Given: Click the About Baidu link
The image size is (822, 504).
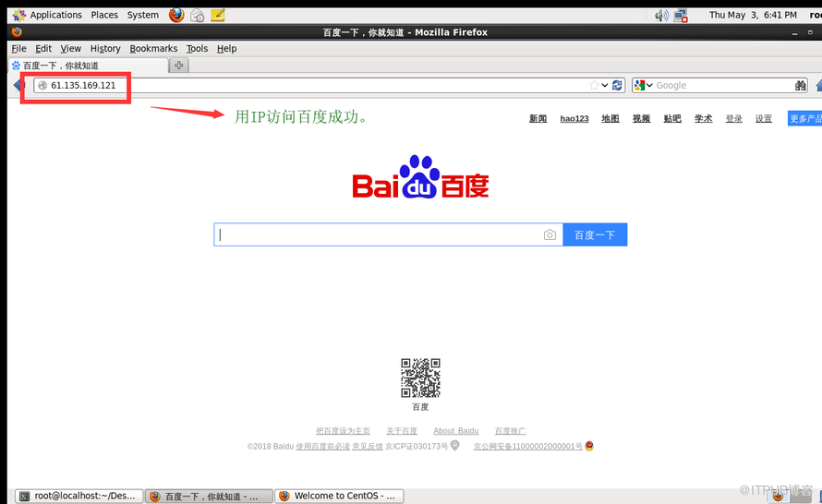Looking at the screenshot, I should pos(455,431).
